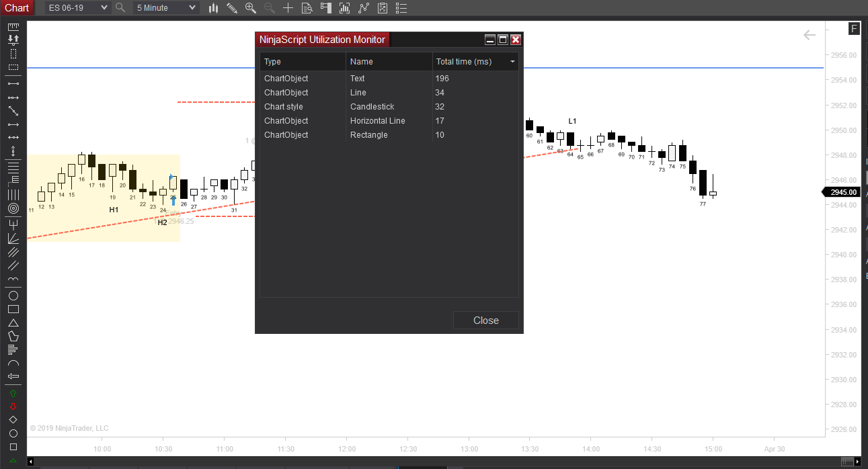
Task: Close the Utilization Monitor with Close button
Action: click(x=486, y=321)
